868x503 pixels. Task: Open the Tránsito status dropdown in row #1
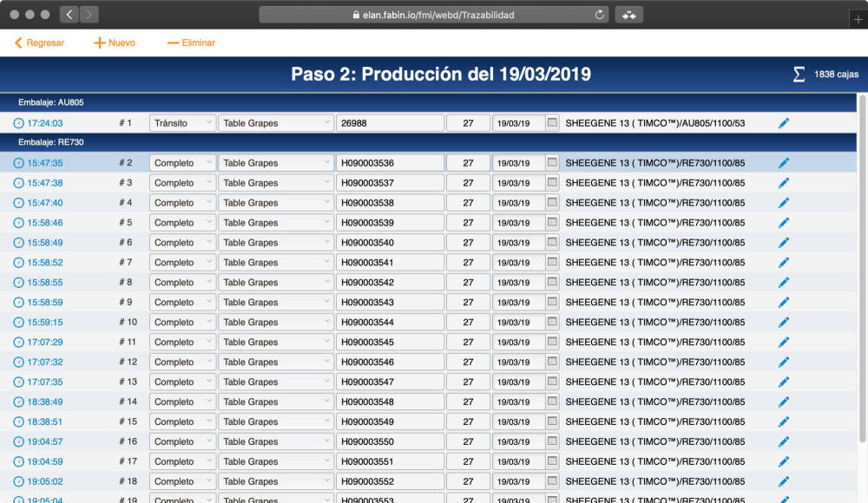pos(182,123)
